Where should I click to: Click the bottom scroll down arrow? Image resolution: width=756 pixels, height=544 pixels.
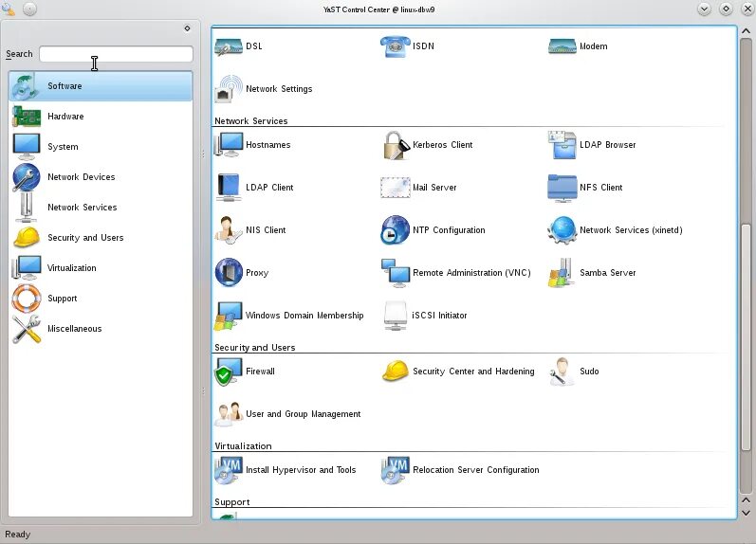(x=746, y=513)
